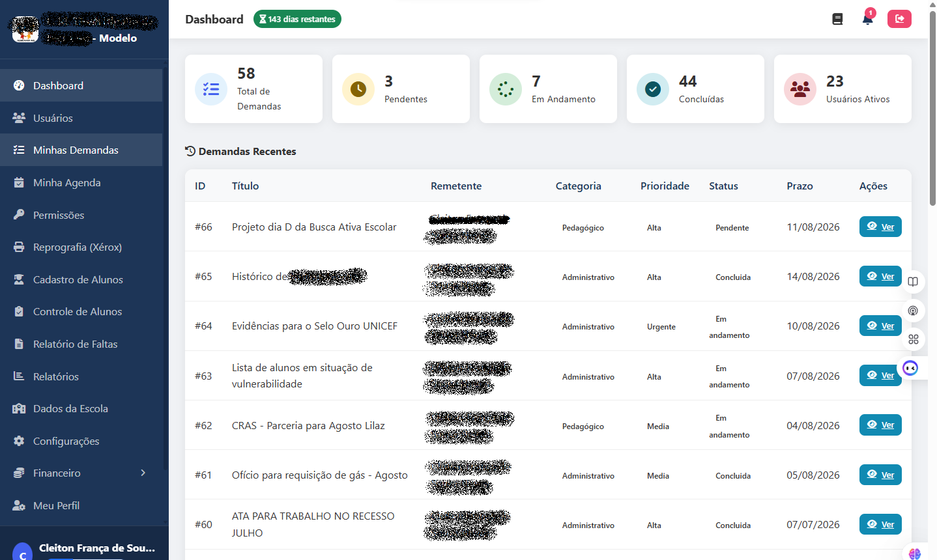Viewport: 937px width, 560px height.
Task: Open Relatório de Faltas in the sidebar
Action: tap(81, 344)
